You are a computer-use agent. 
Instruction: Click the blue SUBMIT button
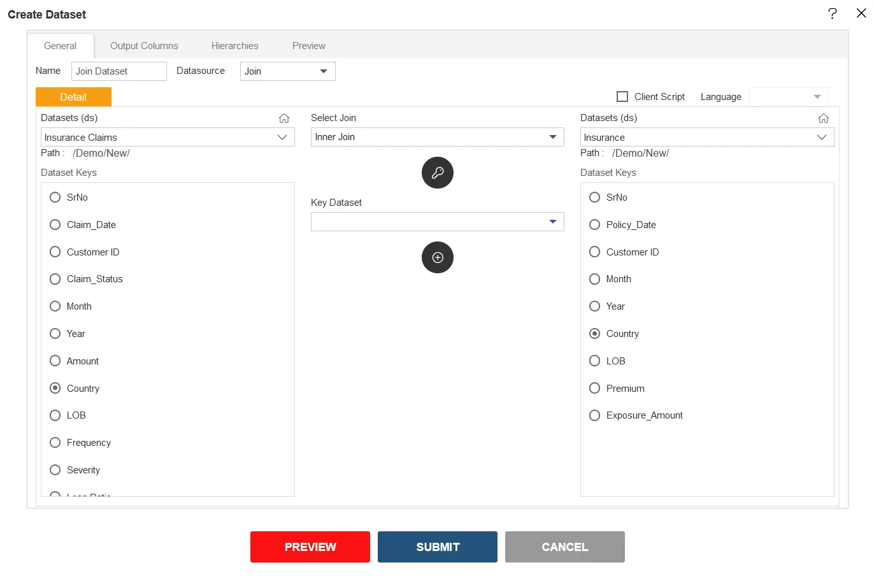click(438, 547)
